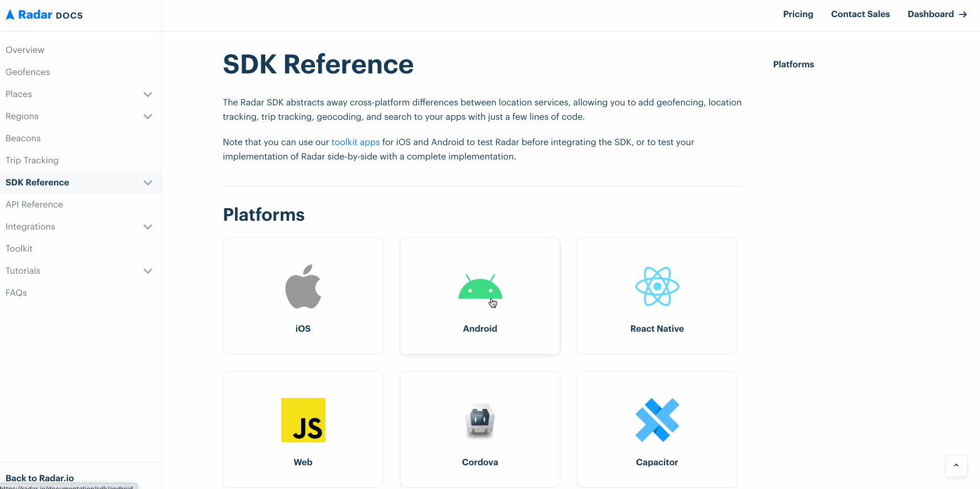Open the blue Capacitor X icon
The width and height of the screenshot is (980, 489).
(x=657, y=420)
